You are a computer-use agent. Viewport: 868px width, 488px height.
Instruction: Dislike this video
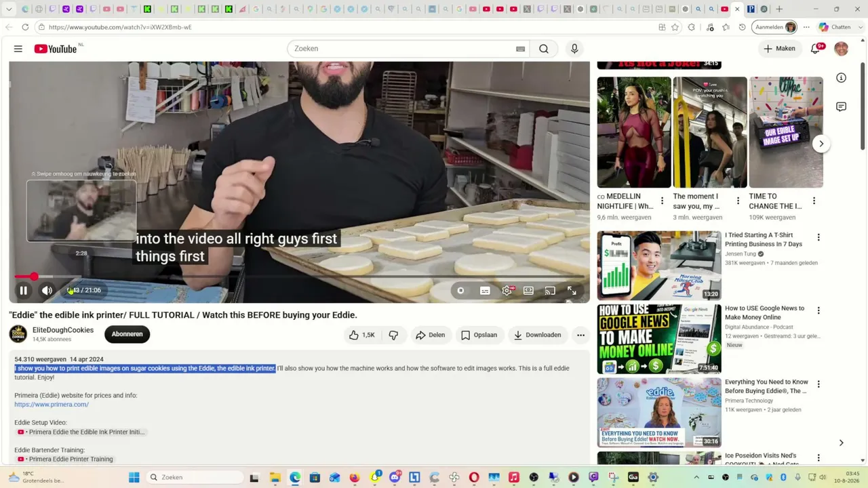point(393,335)
